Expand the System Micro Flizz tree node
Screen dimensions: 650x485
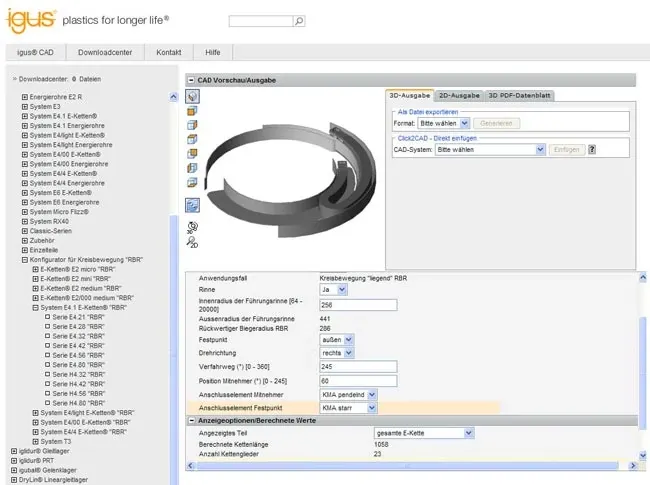(x=25, y=212)
